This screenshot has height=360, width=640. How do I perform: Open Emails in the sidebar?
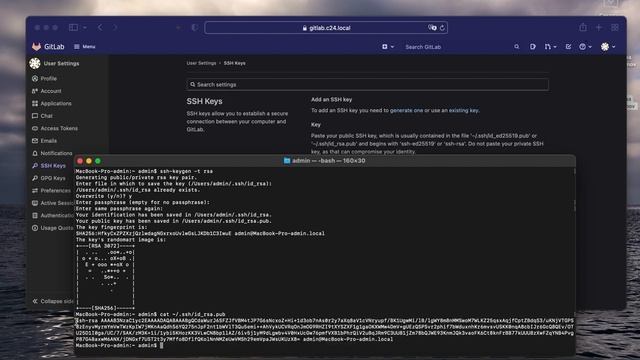44,141
